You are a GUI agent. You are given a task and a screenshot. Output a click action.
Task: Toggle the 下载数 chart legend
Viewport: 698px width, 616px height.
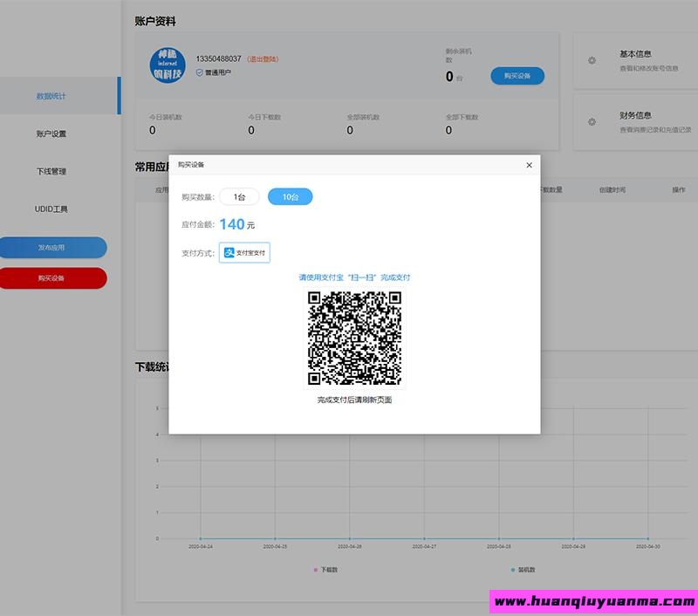coord(325,570)
